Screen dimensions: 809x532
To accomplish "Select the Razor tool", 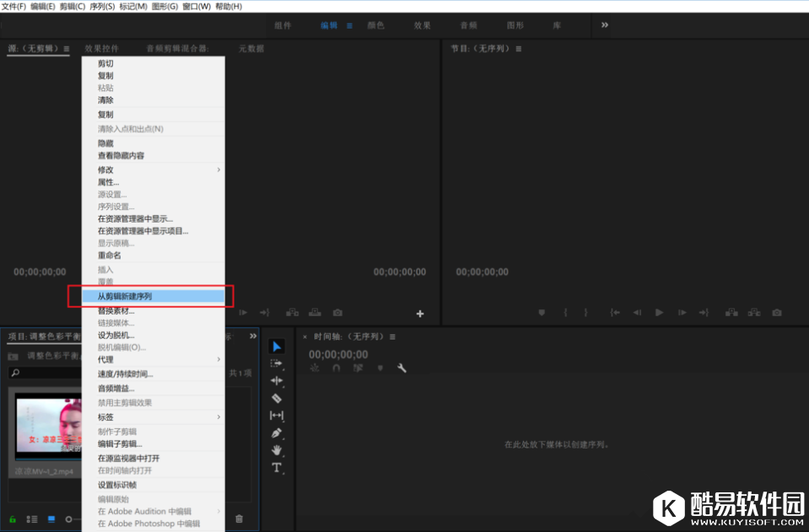I will click(277, 398).
